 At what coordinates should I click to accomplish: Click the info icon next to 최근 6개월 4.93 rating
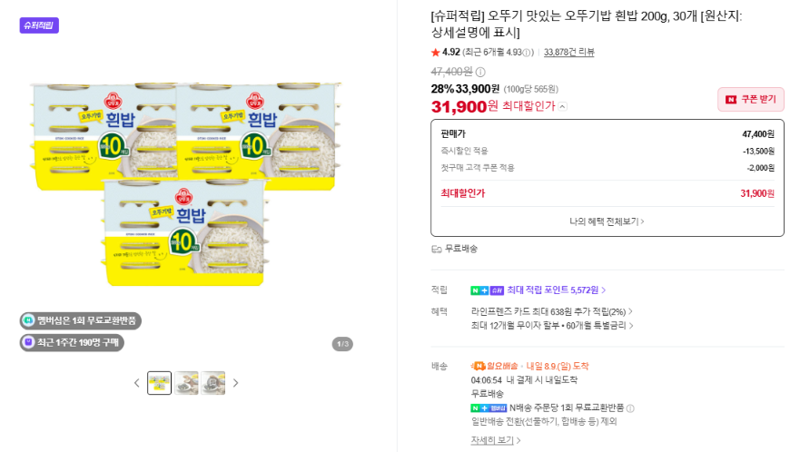(x=527, y=53)
